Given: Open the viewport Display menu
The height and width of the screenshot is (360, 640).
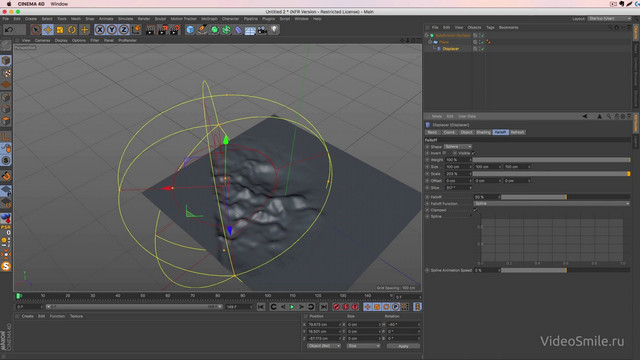Looking at the screenshot, I should point(61,40).
